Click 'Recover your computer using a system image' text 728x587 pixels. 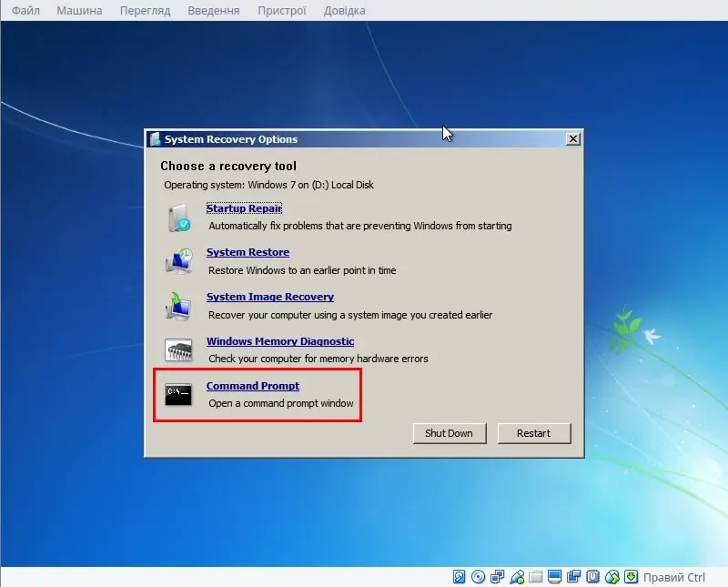tap(350, 315)
